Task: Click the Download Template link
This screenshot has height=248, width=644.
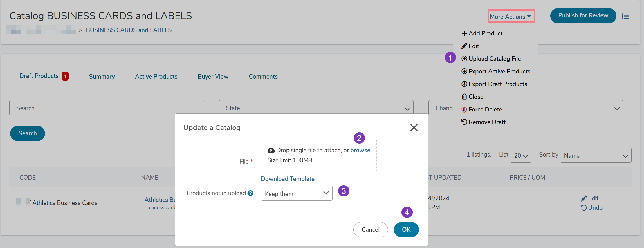Action: tap(288, 179)
